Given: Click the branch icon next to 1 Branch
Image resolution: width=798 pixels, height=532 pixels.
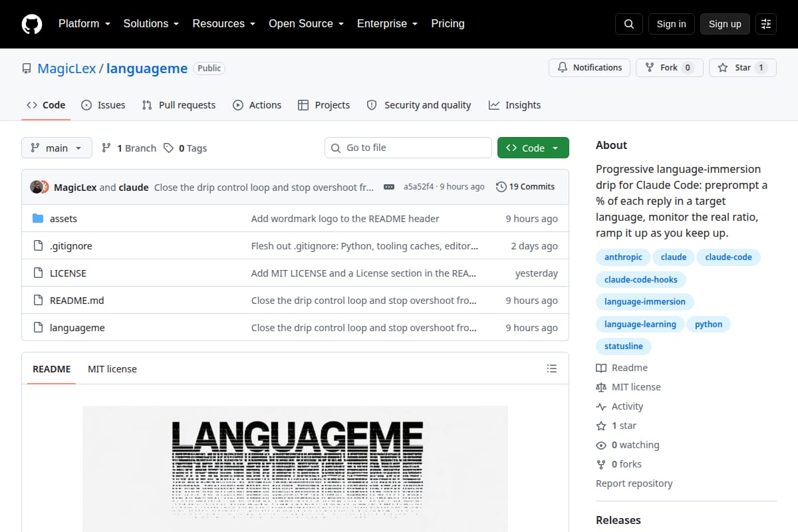Looking at the screenshot, I should pyautogui.click(x=106, y=148).
